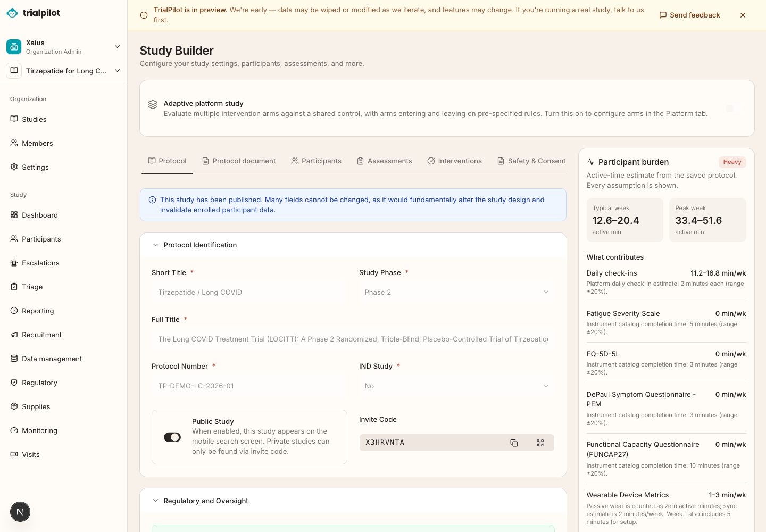Open the Regulatory sidebar link

pos(64,383)
